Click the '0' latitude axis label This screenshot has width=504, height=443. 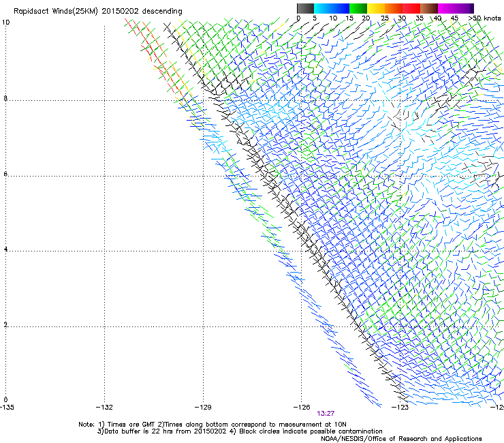click(5, 400)
